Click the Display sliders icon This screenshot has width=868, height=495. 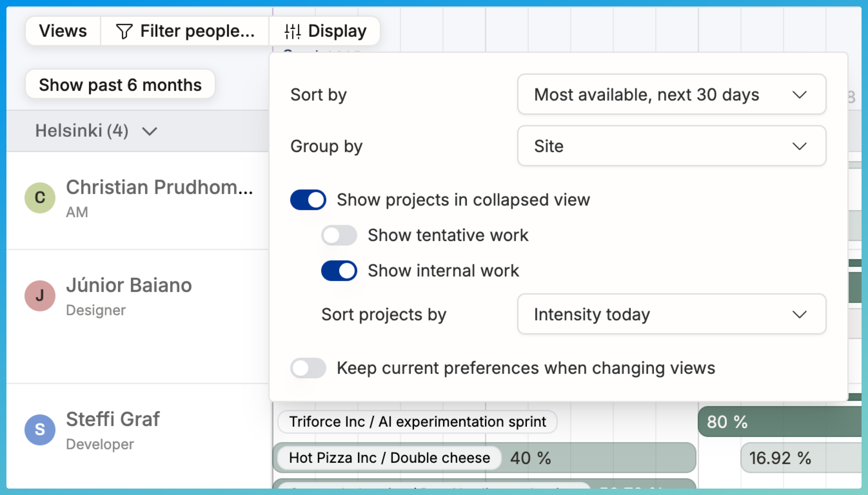coord(292,31)
